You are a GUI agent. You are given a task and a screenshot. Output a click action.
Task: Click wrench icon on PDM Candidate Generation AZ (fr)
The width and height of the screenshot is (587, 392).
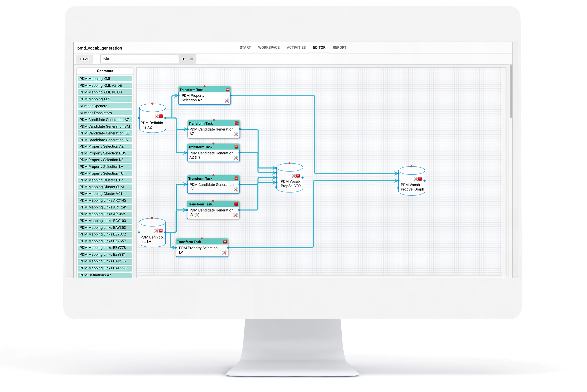236,158
